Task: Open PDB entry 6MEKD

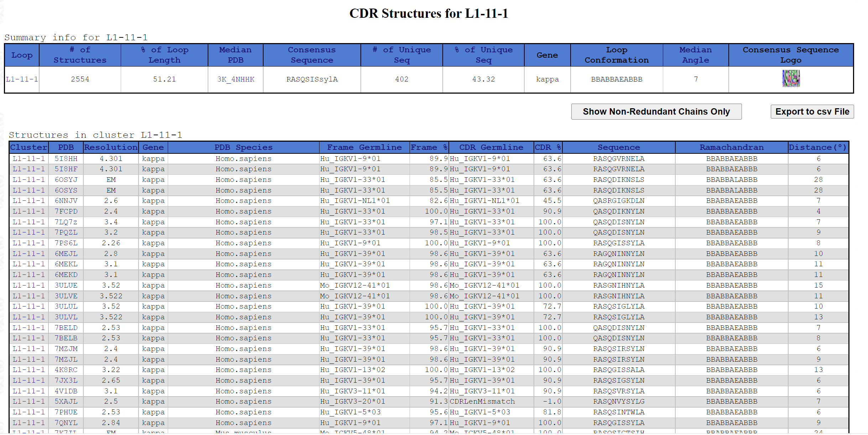Action: coord(66,275)
